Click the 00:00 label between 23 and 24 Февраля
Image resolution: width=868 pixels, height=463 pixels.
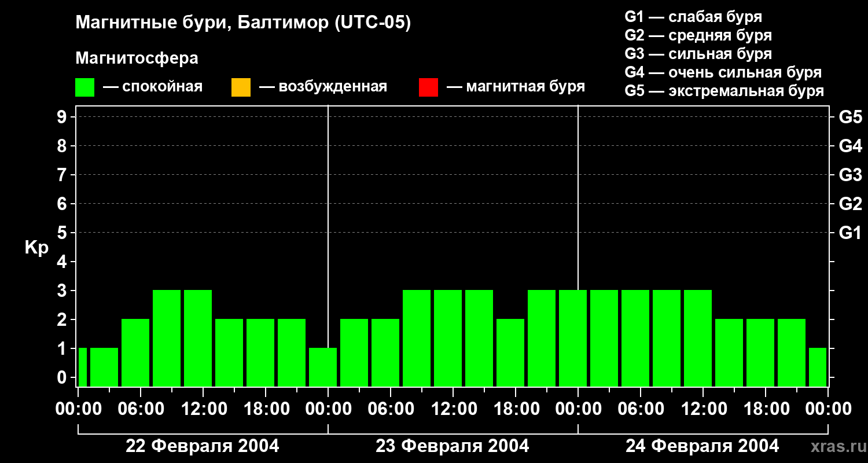(x=578, y=409)
